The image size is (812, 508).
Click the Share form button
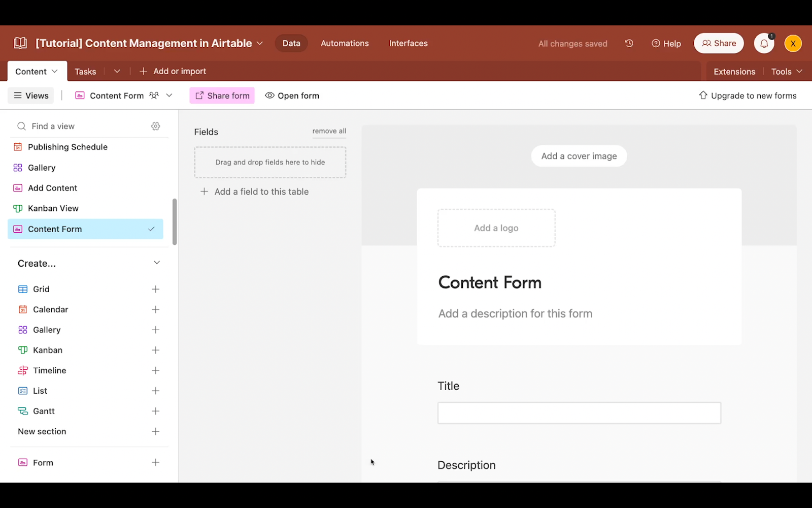(x=222, y=96)
